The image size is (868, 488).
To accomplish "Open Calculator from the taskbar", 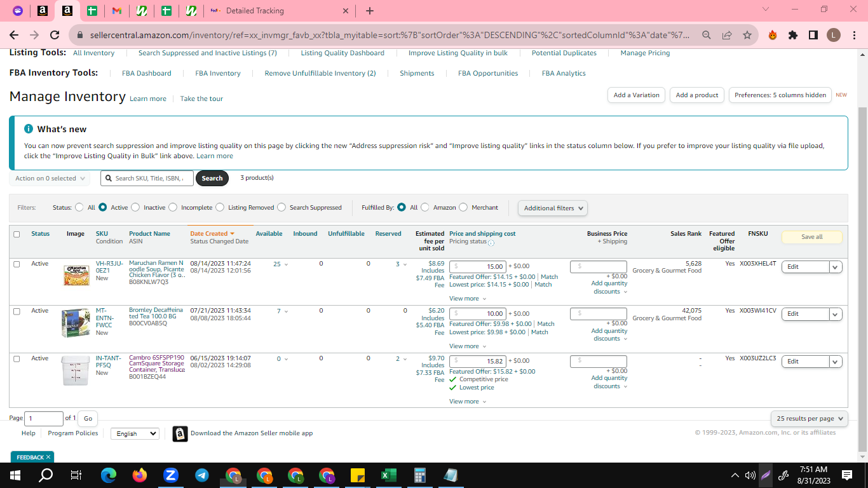I will 419,475.
